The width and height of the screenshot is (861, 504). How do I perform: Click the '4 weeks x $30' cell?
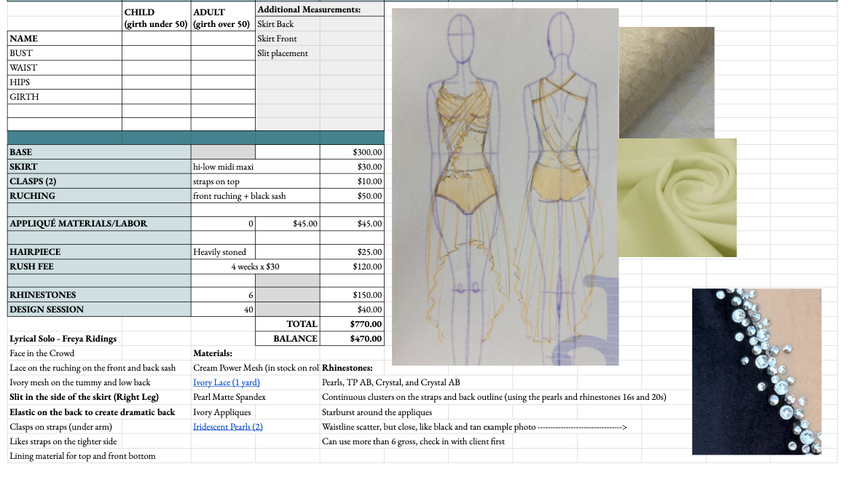(256, 267)
